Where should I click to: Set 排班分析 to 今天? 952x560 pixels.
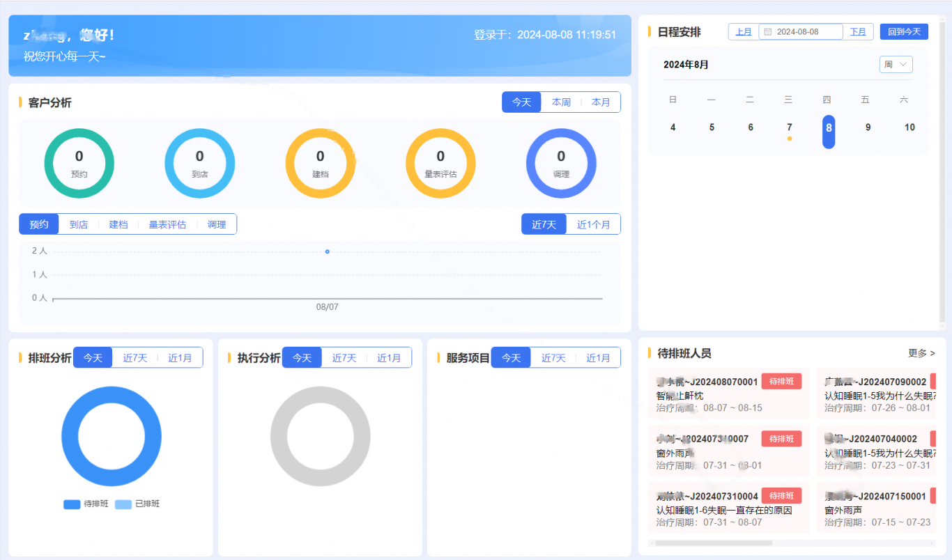tap(93, 357)
